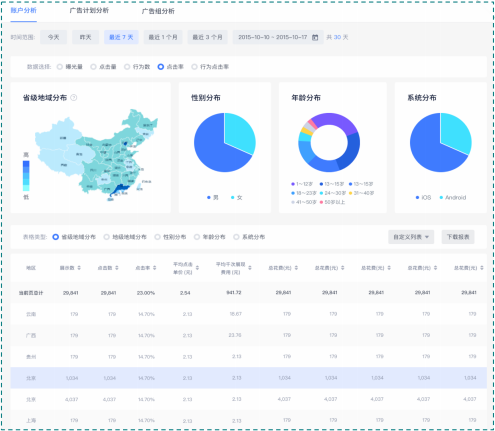Click the purple segment of age donut chart

pos(335,120)
